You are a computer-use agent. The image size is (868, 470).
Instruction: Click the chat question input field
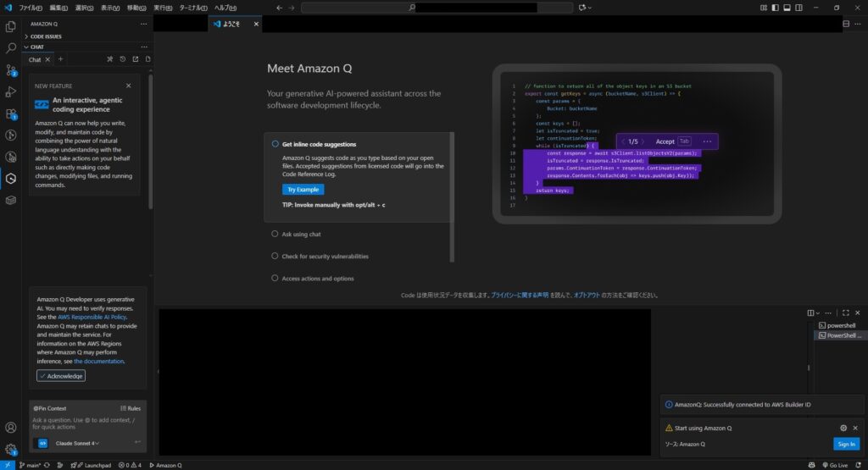click(87, 423)
